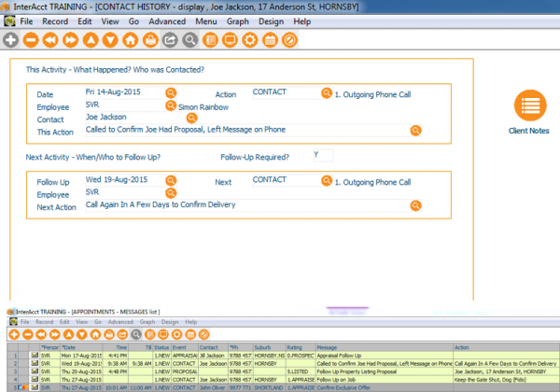Open the Advanced menu in main window
The image size is (560, 392).
pyautogui.click(x=167, y=21)
